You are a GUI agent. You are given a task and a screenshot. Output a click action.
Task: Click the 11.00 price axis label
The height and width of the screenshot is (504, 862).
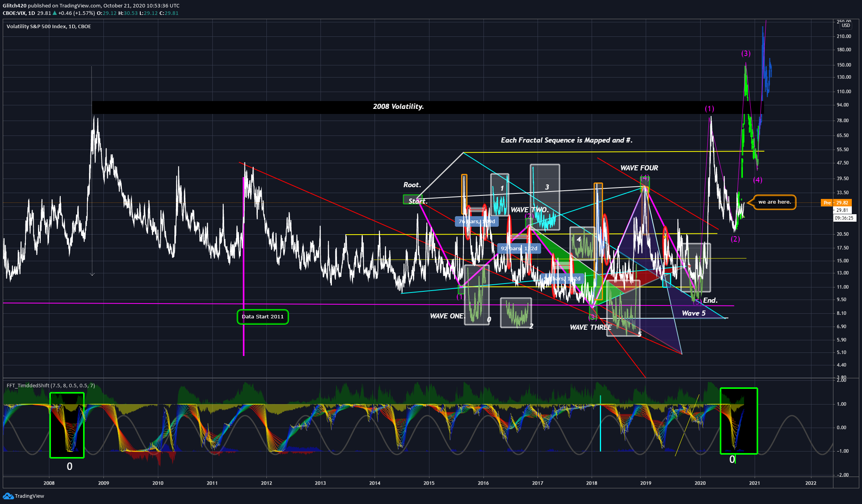click(x=842, y=287)
